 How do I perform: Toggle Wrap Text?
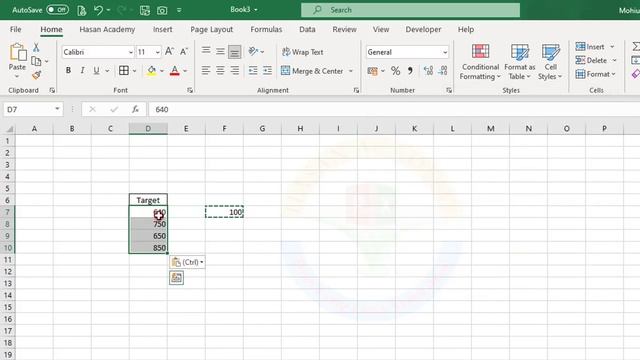click(302, 52)
